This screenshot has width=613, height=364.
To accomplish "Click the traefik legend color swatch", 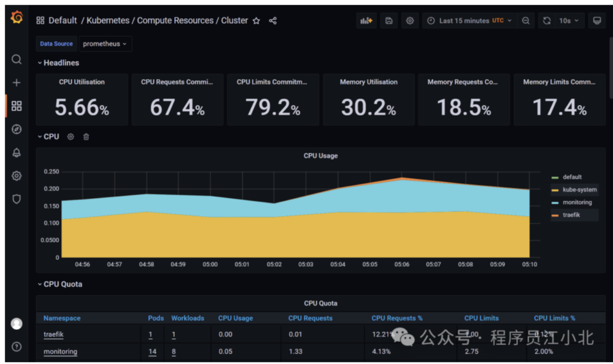I will (x=555, y=215).
